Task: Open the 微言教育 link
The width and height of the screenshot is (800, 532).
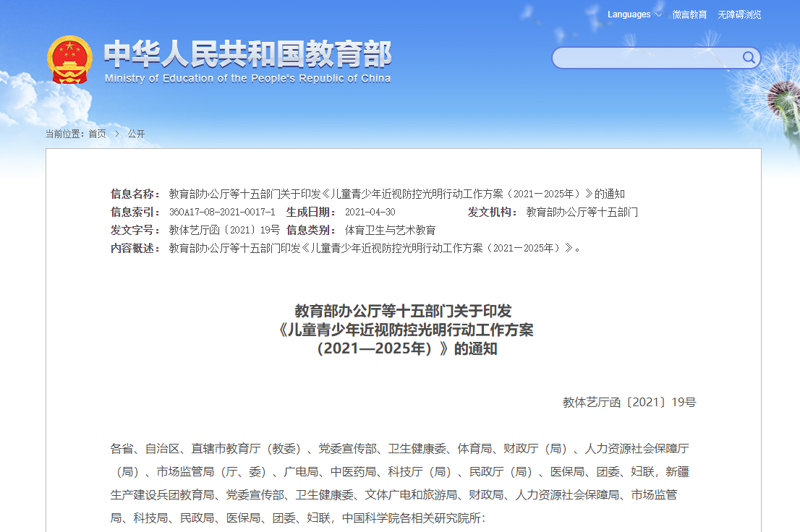Action: click(689, 14)
